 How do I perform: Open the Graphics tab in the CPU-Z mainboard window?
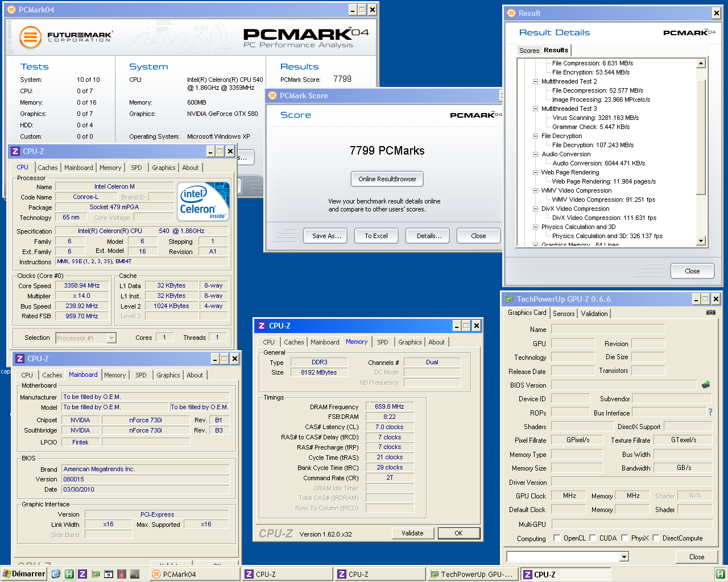168,375
